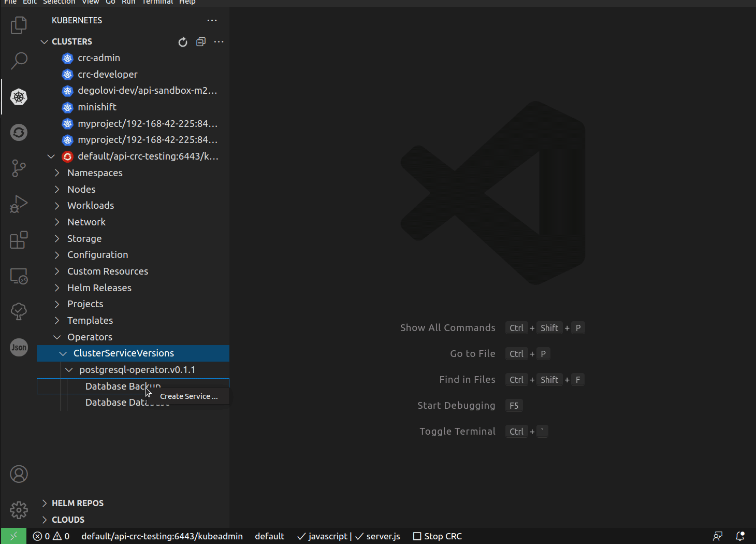
Task: Collapse the ClusterServiceVersions node
Action: 63,353
